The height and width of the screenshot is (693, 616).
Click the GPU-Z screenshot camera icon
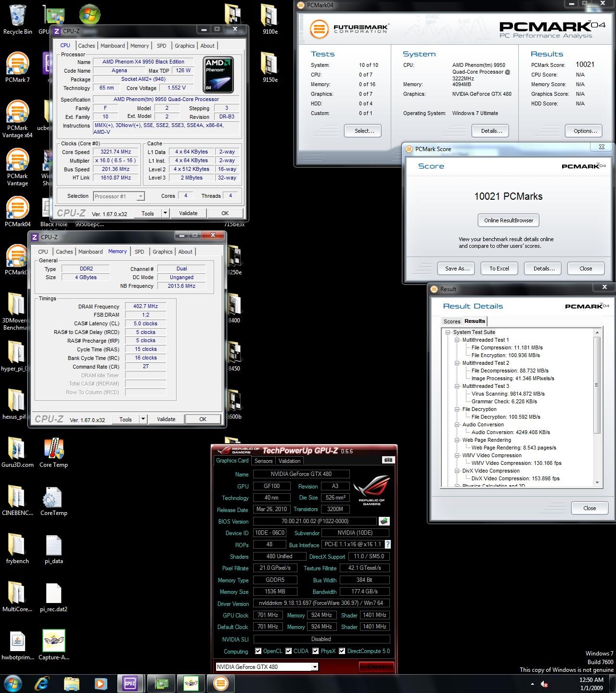click(388, 460)
